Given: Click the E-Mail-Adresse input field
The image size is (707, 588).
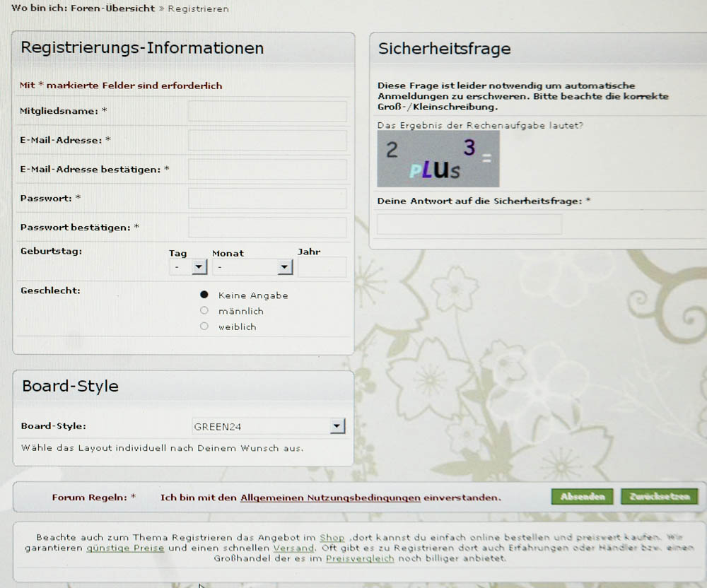Looking at the screenshot, I should pyautogui.click(x=267, y=141).
